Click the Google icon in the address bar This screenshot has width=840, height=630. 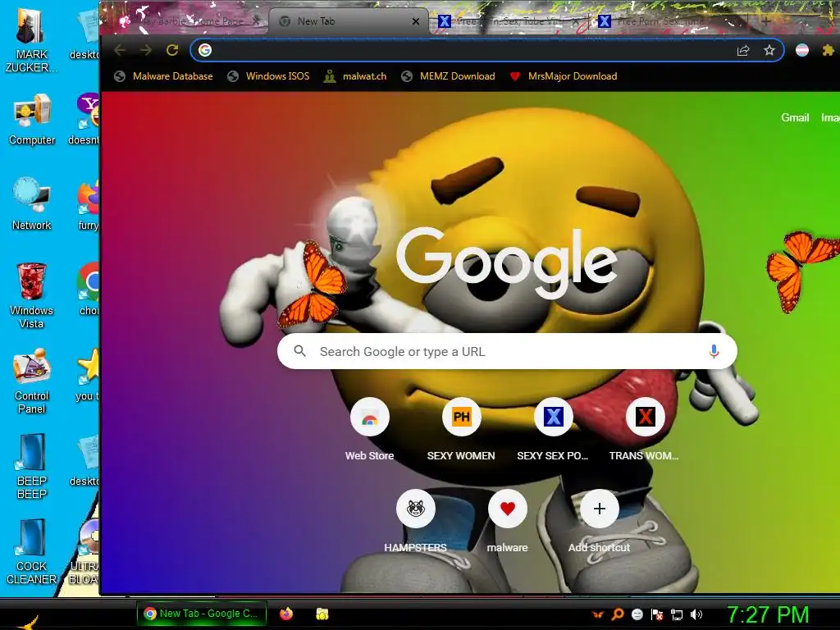[x=205, y=50]
